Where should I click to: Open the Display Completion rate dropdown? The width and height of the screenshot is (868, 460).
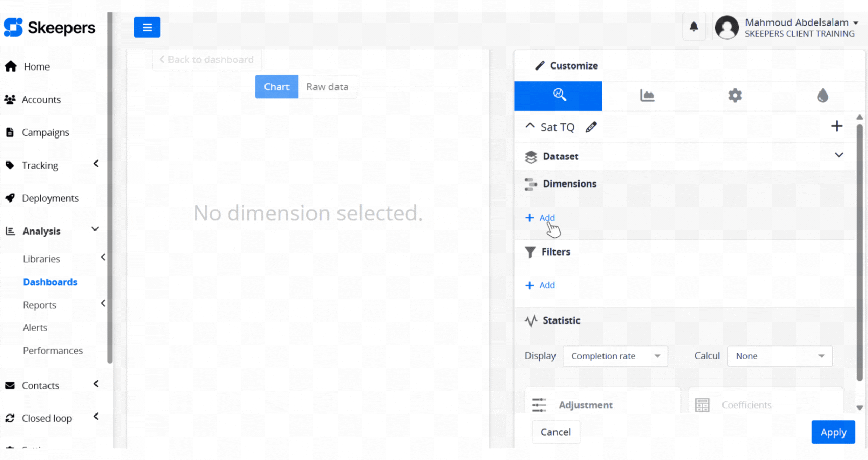(x=615, y=356)
